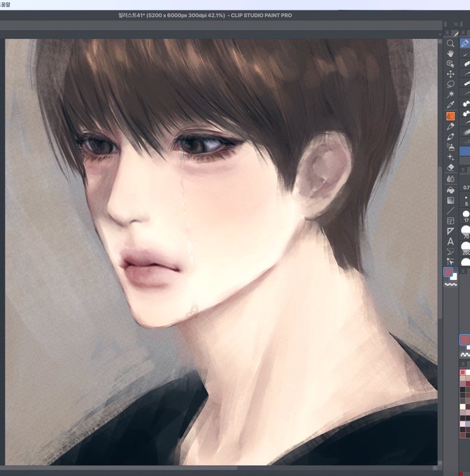Pick the selected reddish color-set swatch

click(462, 372)
